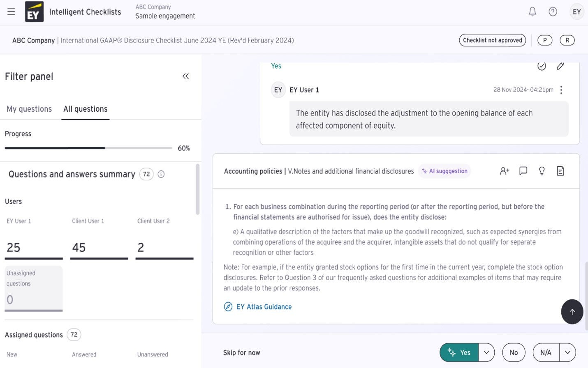Click the progress bar showing 60%
This screenshot has height=368, width=588.
tap(88, 148)
